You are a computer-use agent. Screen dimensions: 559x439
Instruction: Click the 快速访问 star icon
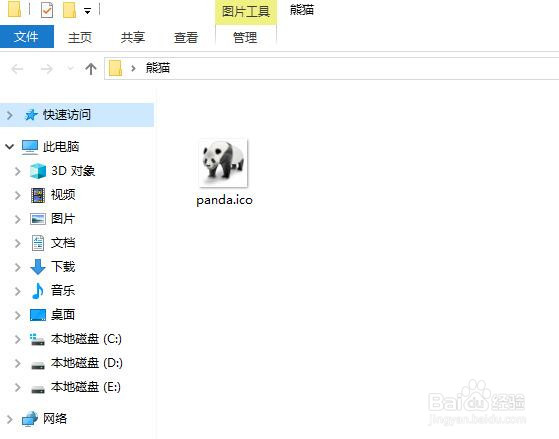[31, 115]
